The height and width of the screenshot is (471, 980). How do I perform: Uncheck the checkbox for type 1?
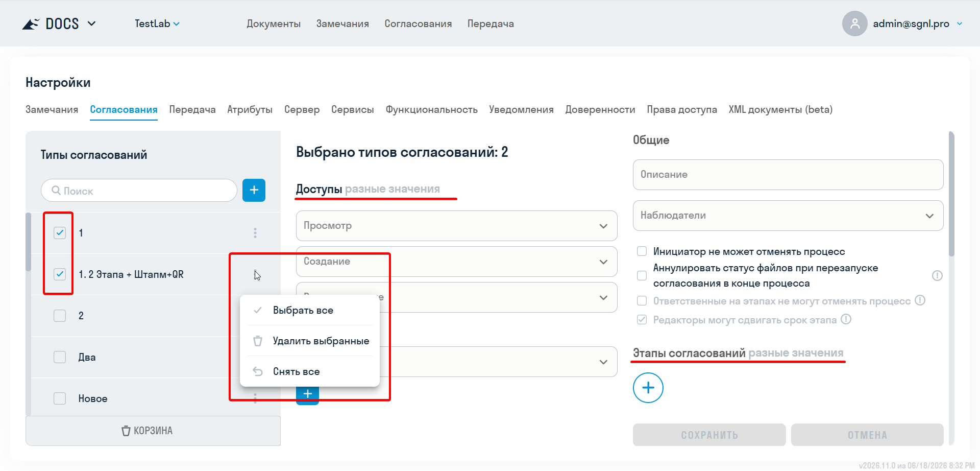point(60,233)
